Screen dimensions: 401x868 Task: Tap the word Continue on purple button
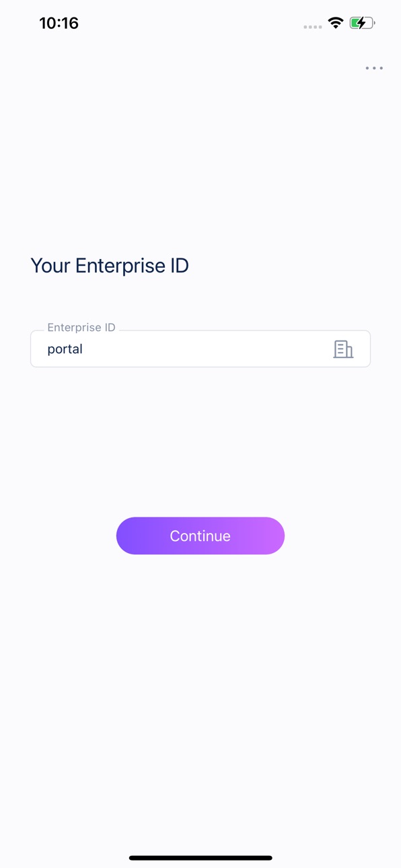200,536
